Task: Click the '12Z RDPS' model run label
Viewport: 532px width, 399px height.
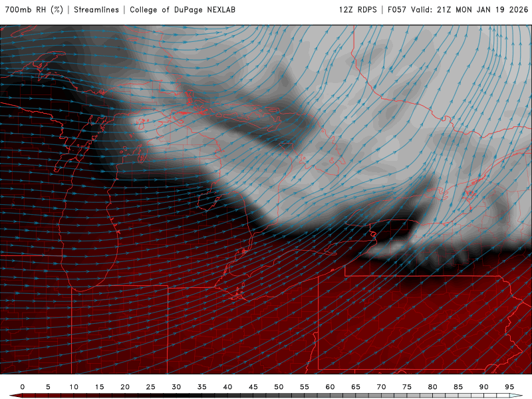Action: coord(358,10)
